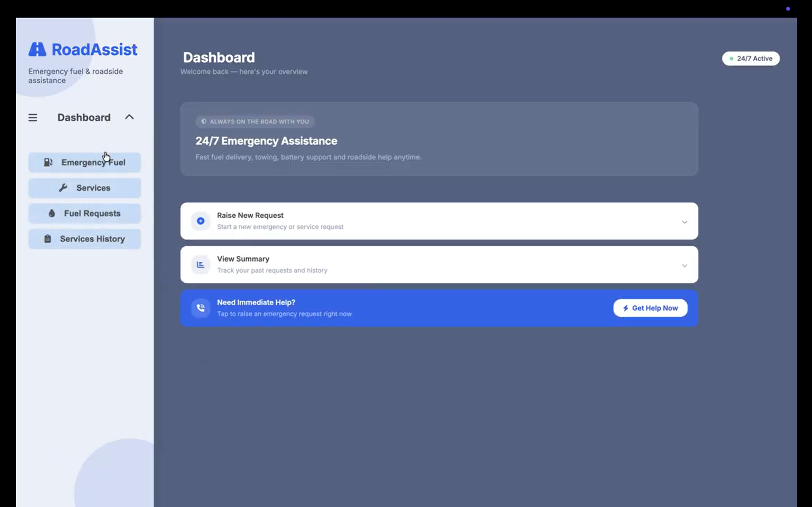Click the plus icon for Raise New Request
Viewport: 812px width, 507px height.
point(201,221)
